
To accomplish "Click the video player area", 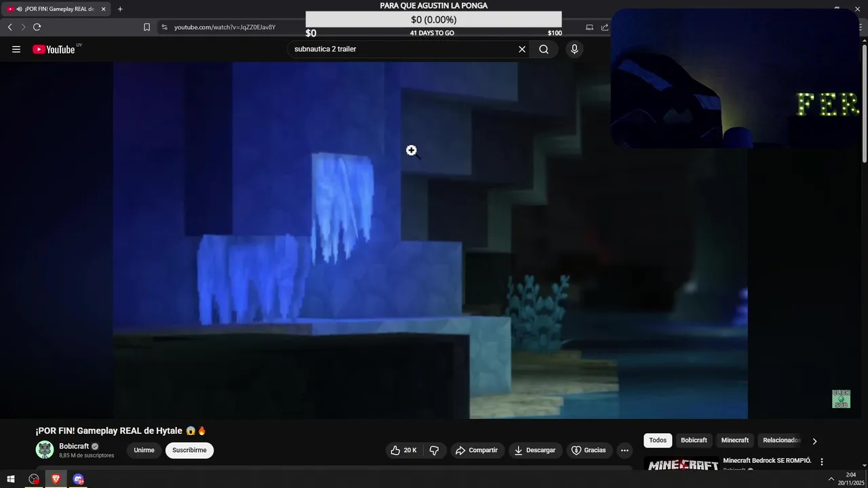I will (430, 240).
